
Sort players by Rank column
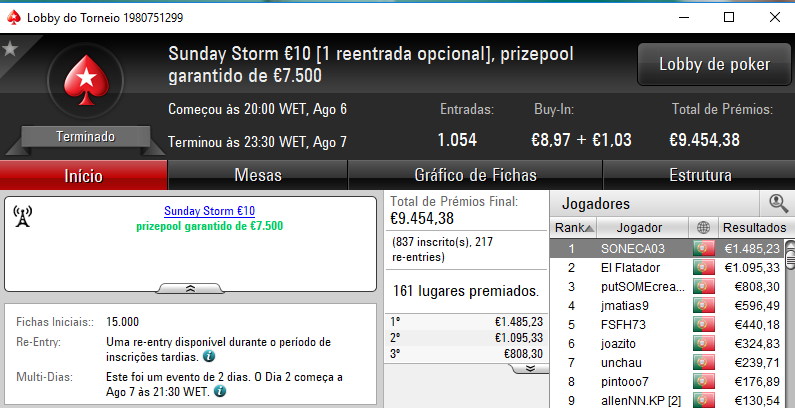(573, 228)
